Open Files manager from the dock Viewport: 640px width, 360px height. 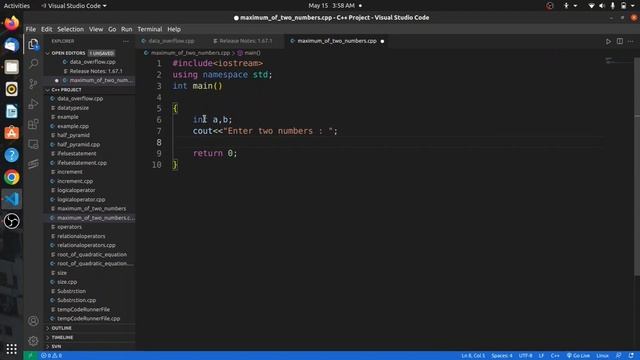11,67
